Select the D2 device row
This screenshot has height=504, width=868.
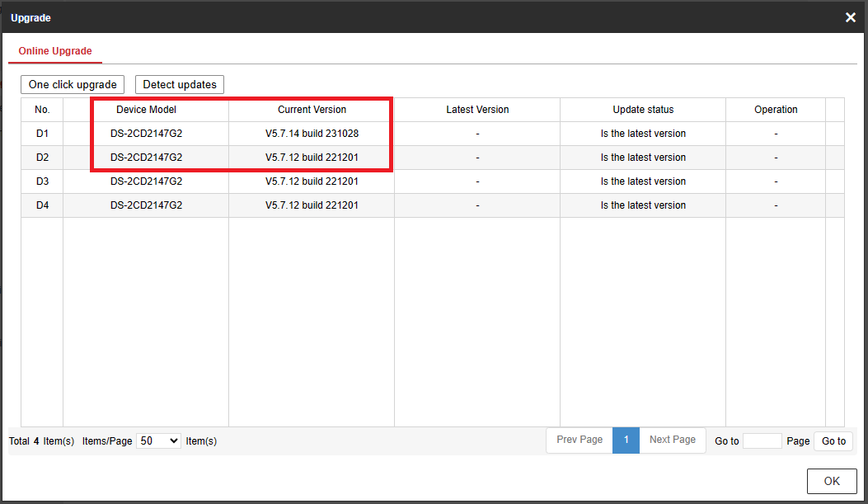tap(42, 158)
